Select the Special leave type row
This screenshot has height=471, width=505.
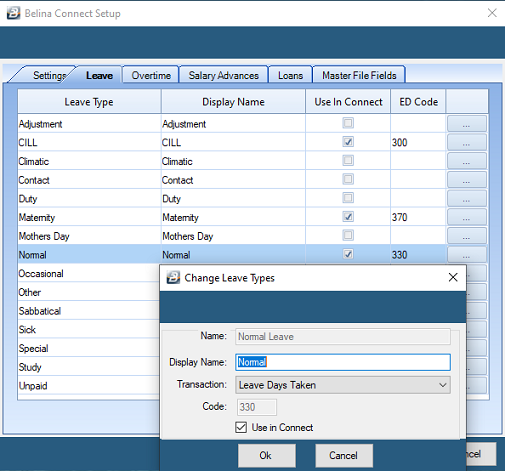click(x=89, y=348)
